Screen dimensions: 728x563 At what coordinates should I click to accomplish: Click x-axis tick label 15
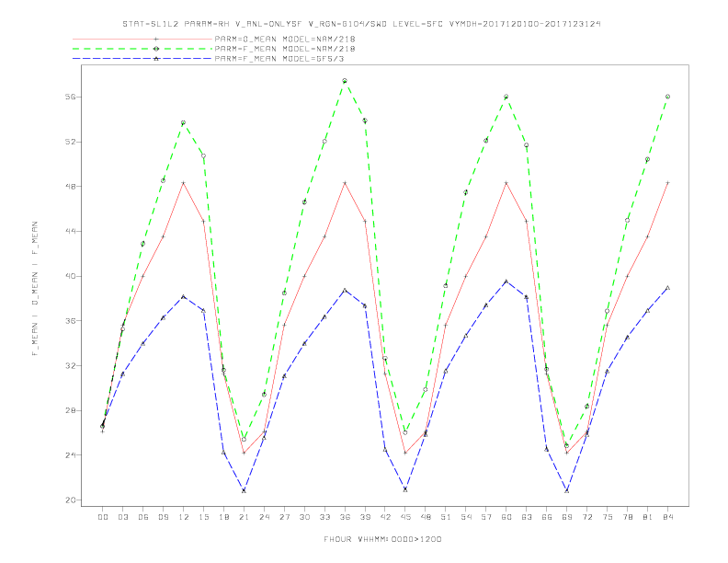pyautogui.click(x=203, y=517)
